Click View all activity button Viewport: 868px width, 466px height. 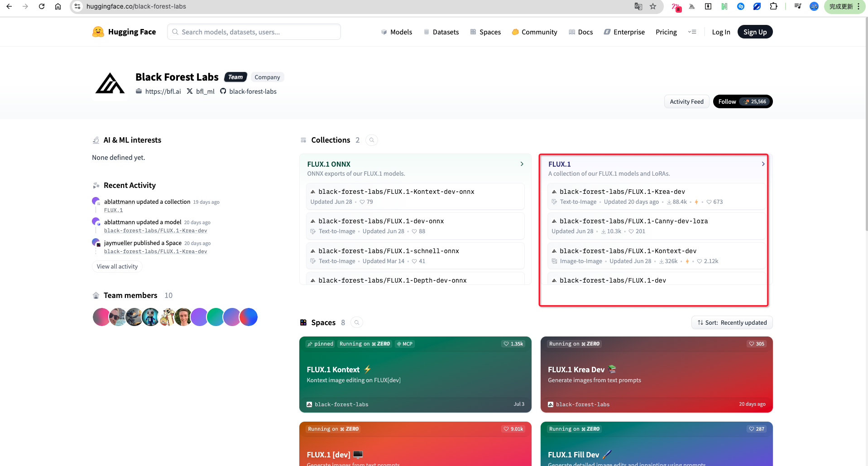117,266
